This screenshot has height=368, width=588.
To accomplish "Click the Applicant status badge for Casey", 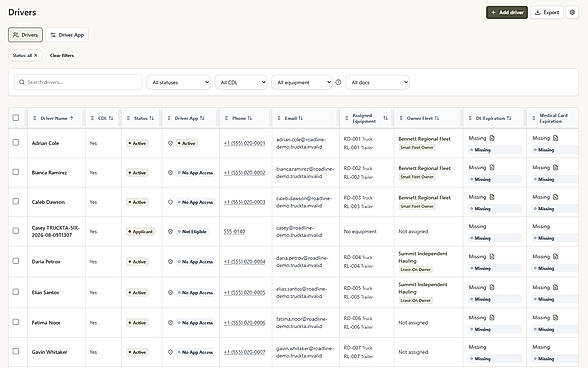I will pos(141,231).
